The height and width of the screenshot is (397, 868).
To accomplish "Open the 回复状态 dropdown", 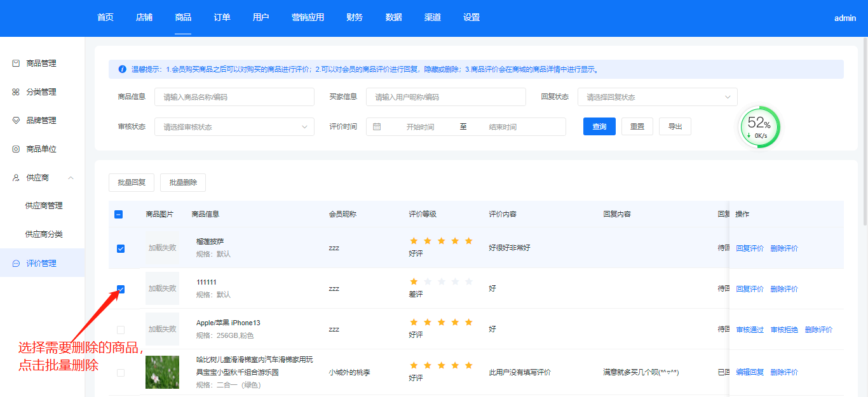I will click(657, 97).
